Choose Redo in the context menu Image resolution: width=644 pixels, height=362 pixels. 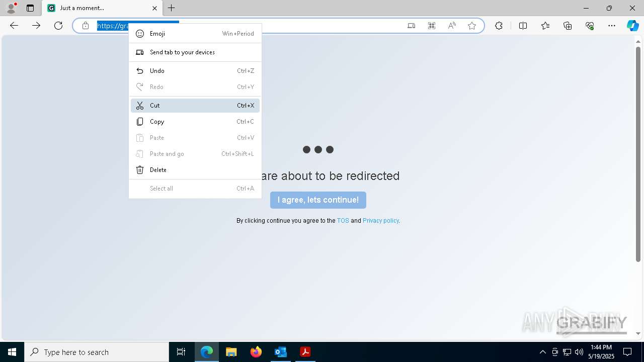[x=195, y=87]
